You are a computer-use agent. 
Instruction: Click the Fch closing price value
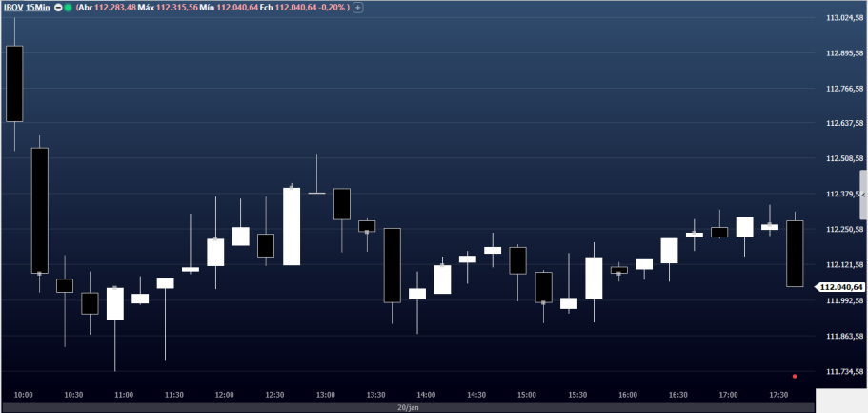[291, 7]
